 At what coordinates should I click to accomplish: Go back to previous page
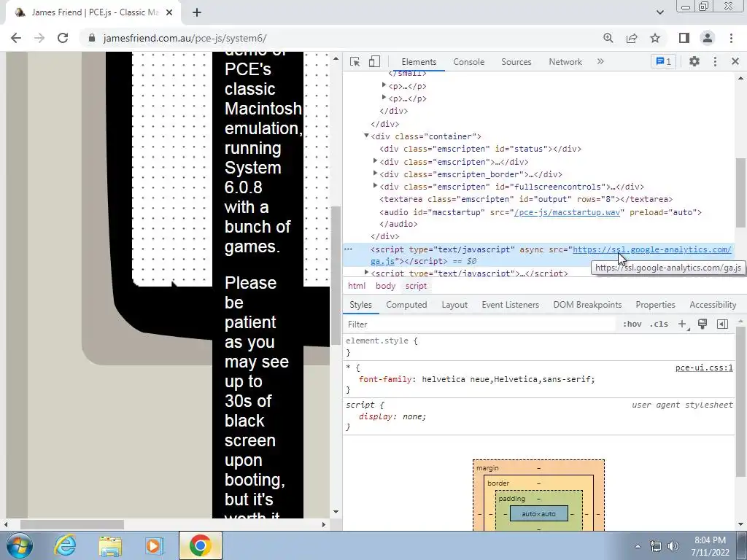[x=16, y=38]
